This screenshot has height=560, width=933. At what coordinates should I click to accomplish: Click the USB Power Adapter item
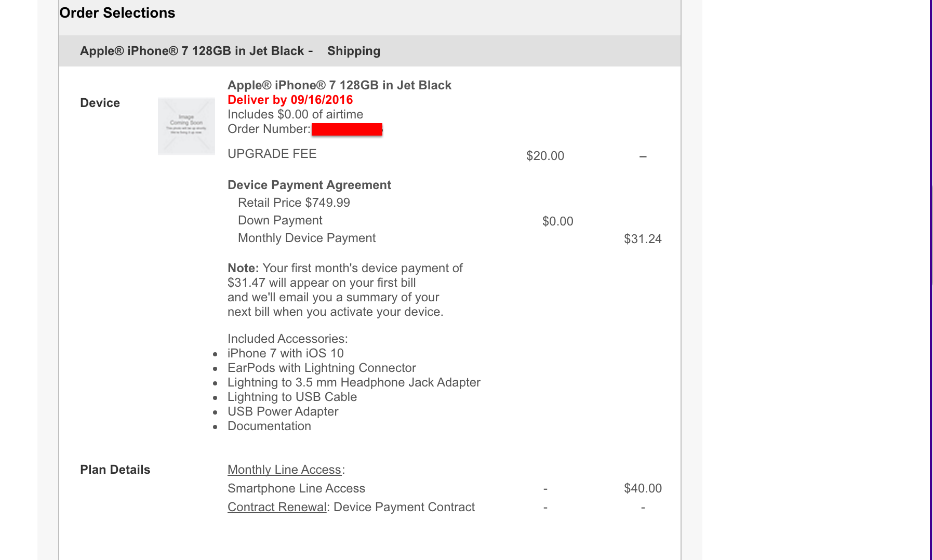click(283, 411)
